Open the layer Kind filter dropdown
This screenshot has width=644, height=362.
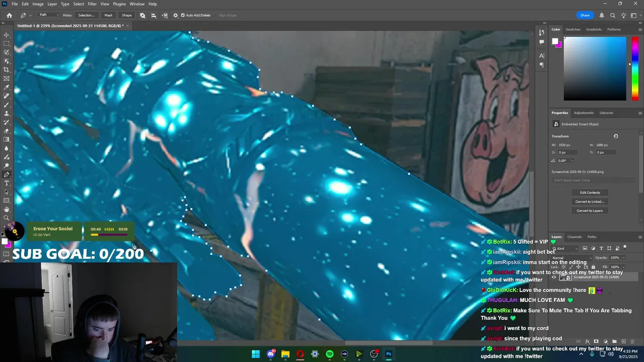(566, 248)
